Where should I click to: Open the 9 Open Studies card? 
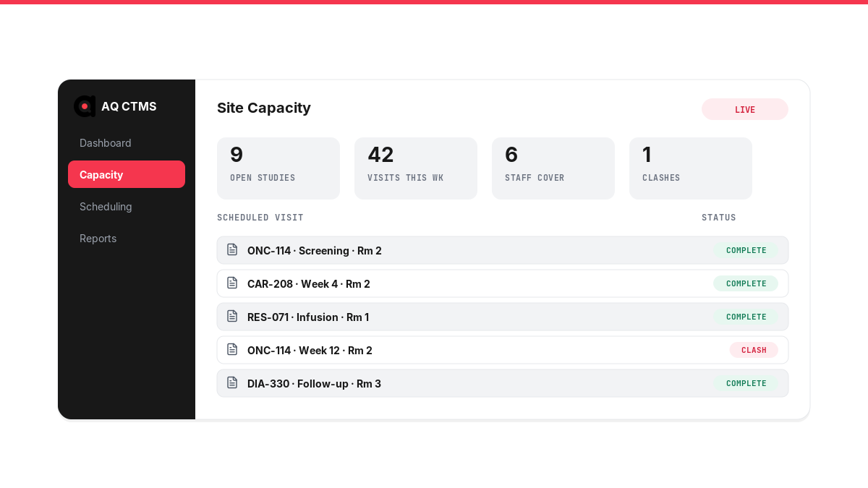(278, 168)
